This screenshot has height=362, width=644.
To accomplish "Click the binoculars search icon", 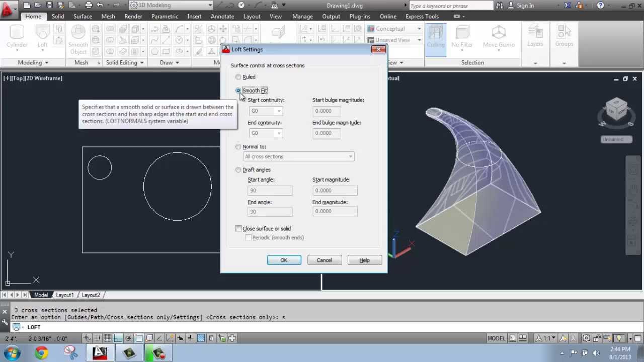I will [x=500, y=6].
